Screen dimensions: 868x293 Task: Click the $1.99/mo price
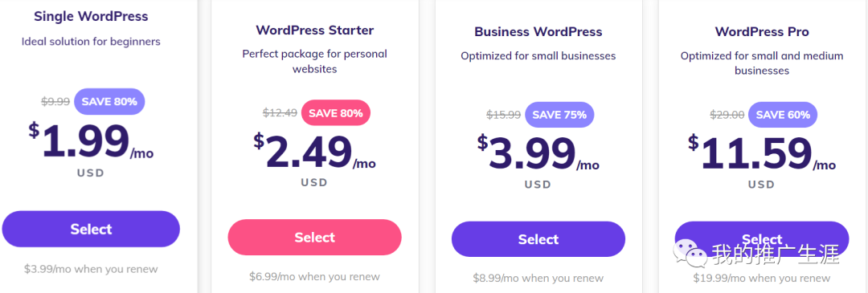(x=91, y=141)
